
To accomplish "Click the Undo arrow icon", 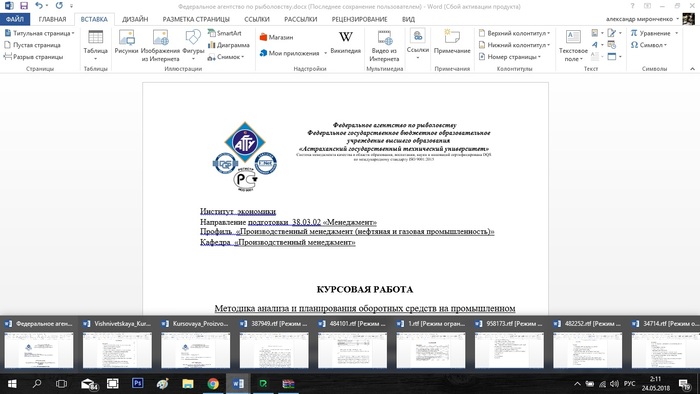I will pos(39,6).
